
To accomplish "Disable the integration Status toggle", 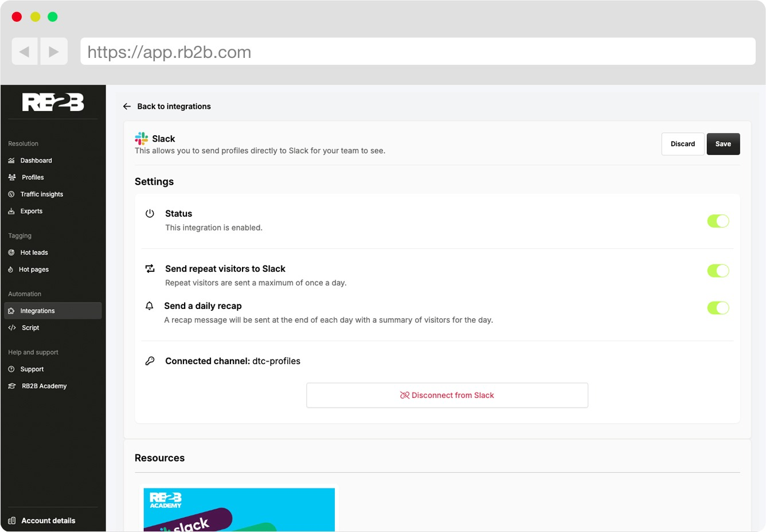I will point(718,221).
